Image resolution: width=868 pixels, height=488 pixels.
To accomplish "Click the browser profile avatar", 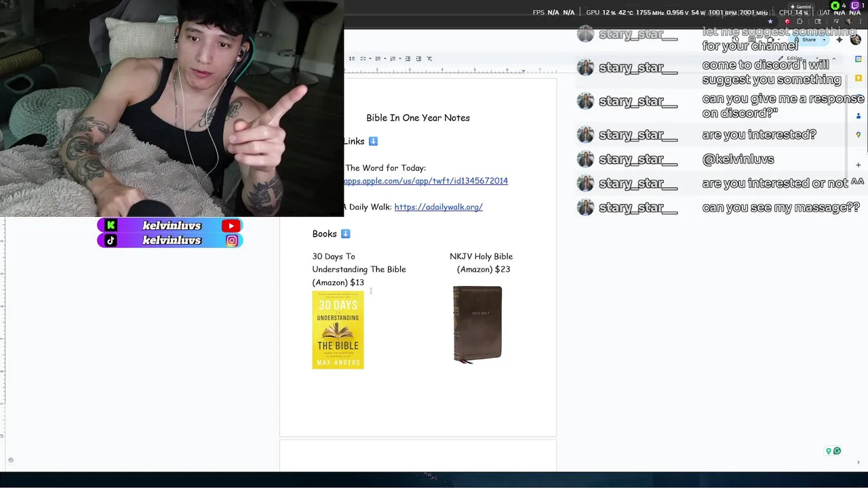I will (x=848, y=21).
